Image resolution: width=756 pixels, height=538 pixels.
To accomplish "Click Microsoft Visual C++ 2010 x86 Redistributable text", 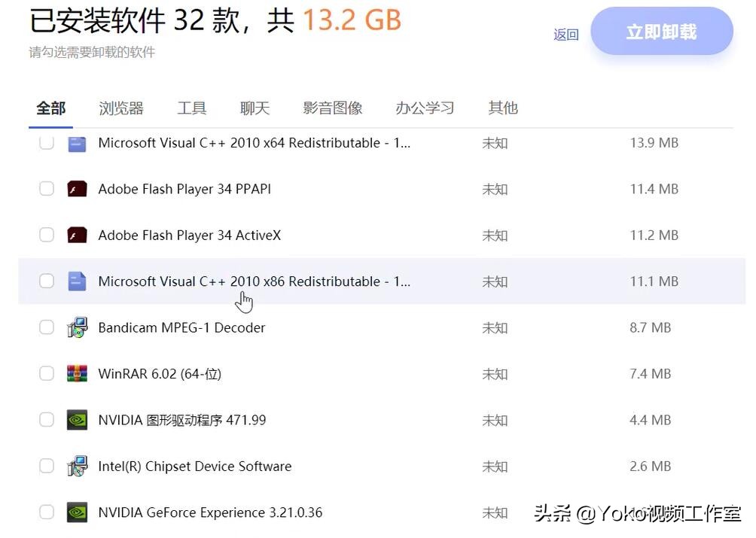I will pos(254,281).
